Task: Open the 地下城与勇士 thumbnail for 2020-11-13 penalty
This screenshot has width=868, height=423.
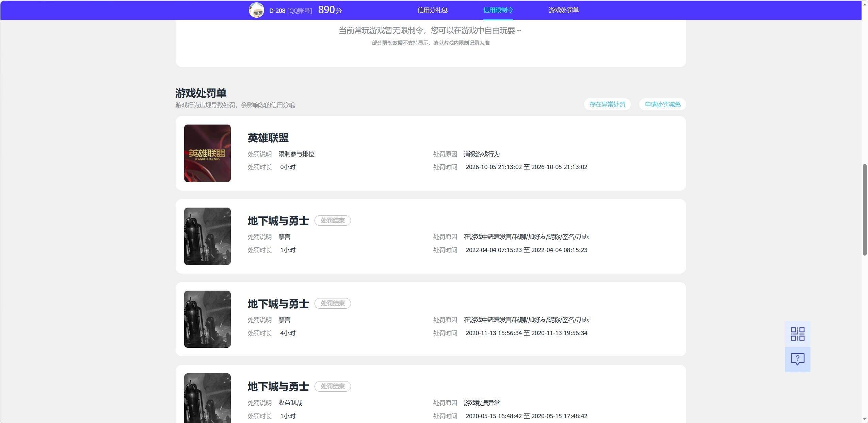Action: (207, 319)
